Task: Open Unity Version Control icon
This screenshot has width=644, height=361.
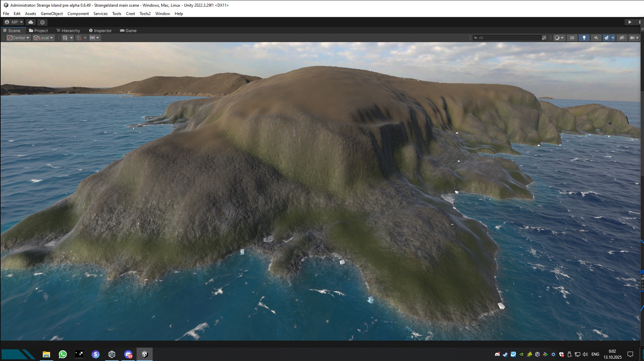Action: (x=42, y=22)
